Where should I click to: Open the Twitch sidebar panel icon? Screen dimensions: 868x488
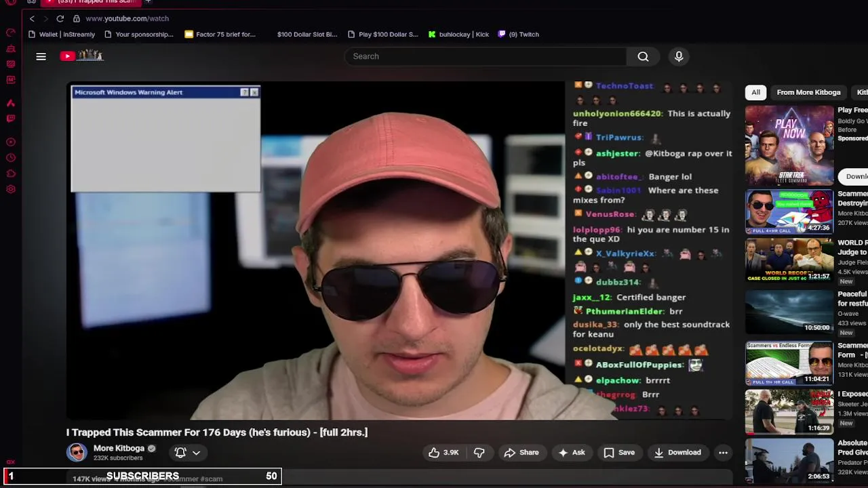11,119
